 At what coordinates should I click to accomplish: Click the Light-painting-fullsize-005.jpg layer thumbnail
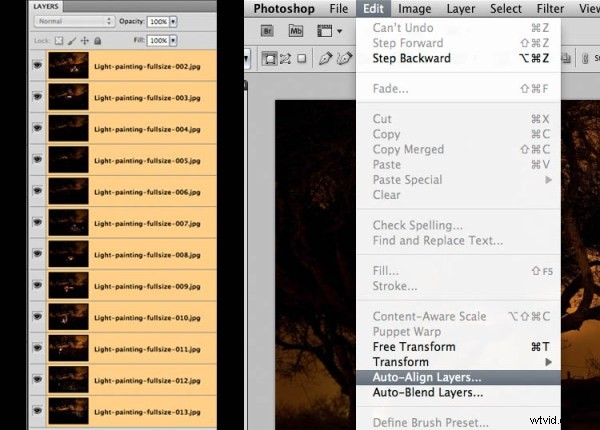68,160
